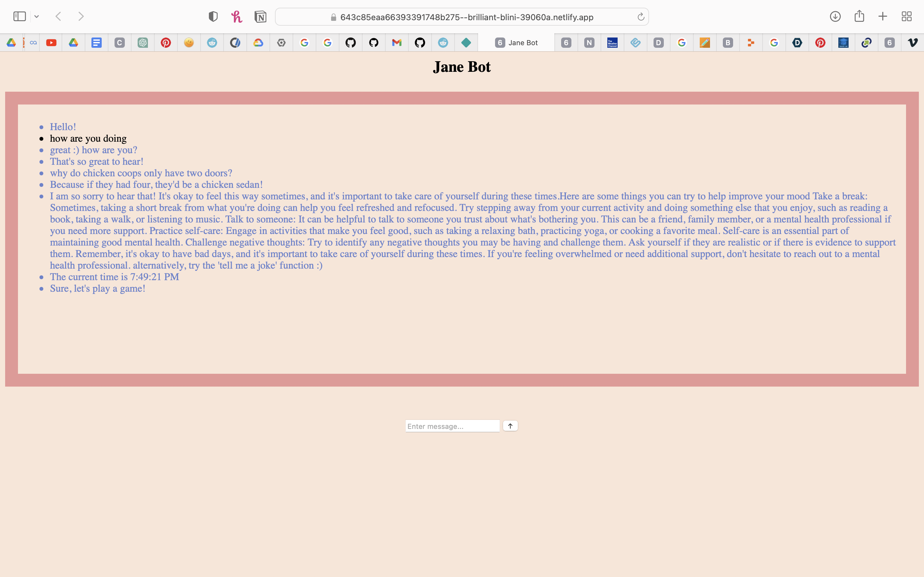Click the privacy report shield icon
Image resolution: width=924 pixels, height=577 pixels.
point(213,16)
